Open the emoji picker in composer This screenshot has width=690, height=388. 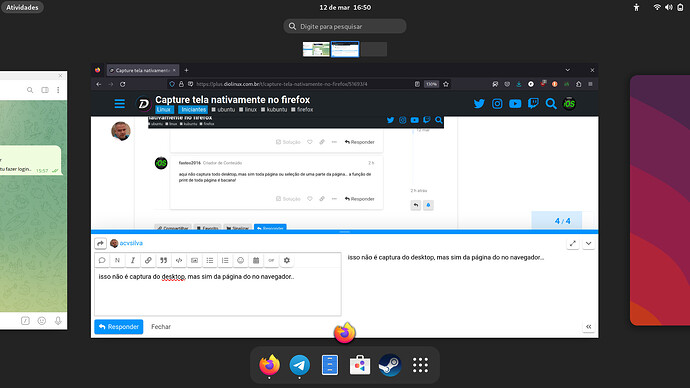pos(240,260)
